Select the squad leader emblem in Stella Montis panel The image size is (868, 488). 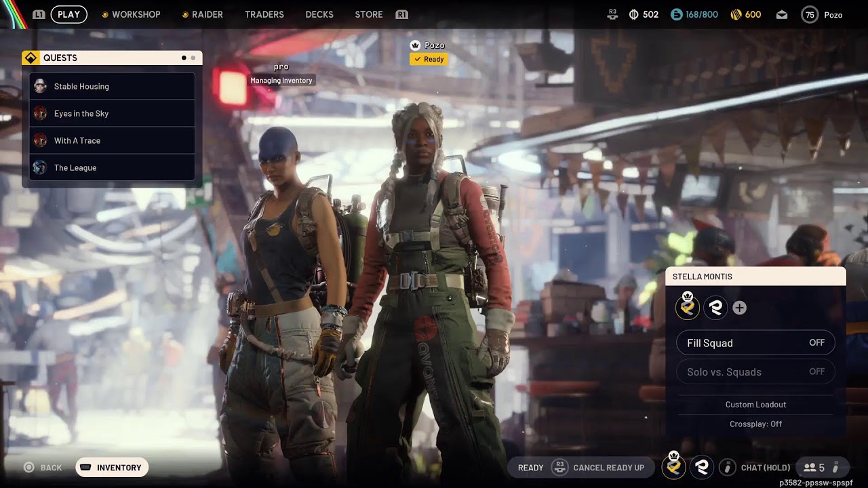click(x=688, y=307)
